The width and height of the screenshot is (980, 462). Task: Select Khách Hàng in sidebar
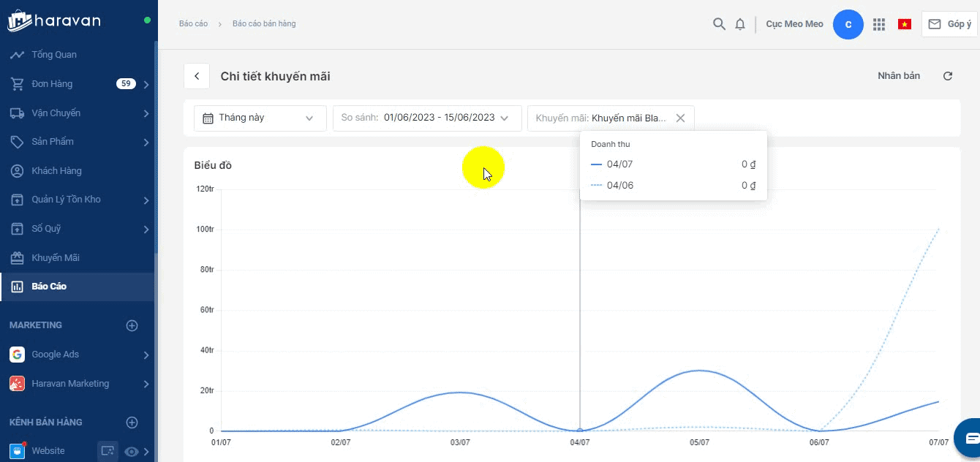[56, 171]
